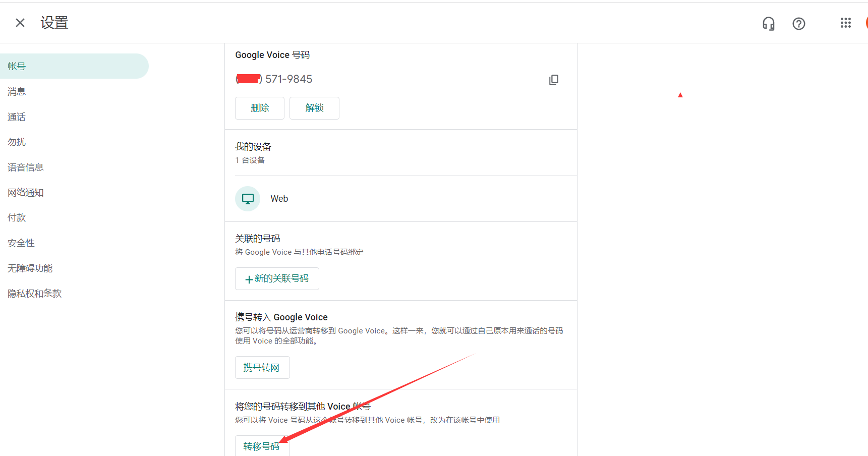The height and width of the screenshot is (456, 868).
Task: Click the 携号转入 Google Voice heading
Action: [281, 317]
